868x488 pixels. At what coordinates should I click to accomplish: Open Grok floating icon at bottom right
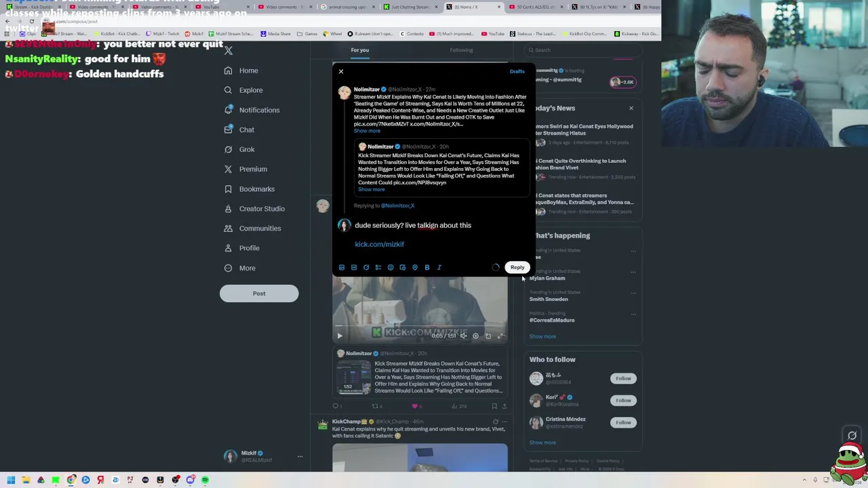click(852, 436)
